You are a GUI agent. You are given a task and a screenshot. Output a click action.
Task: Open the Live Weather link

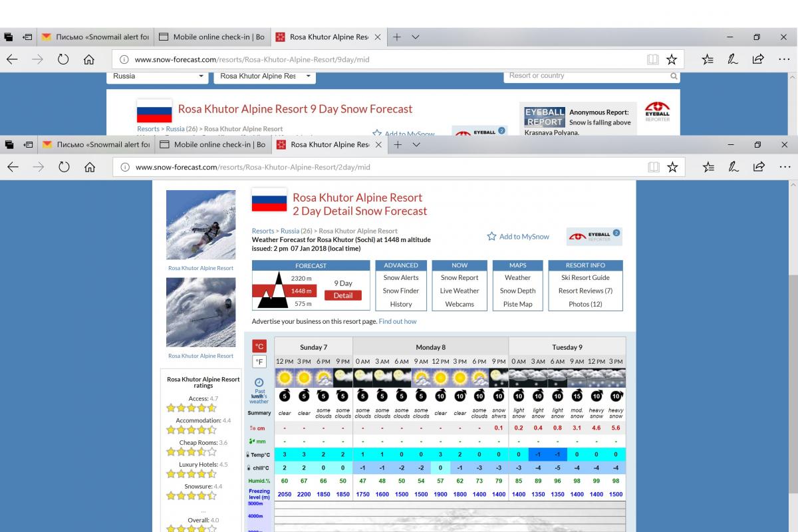[460, 291]
